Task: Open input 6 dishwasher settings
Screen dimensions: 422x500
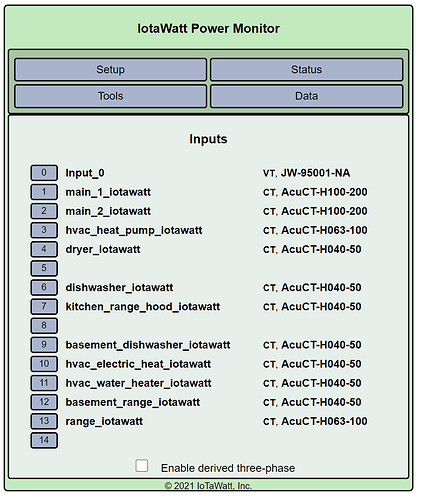Action: [x=44, y=287]
